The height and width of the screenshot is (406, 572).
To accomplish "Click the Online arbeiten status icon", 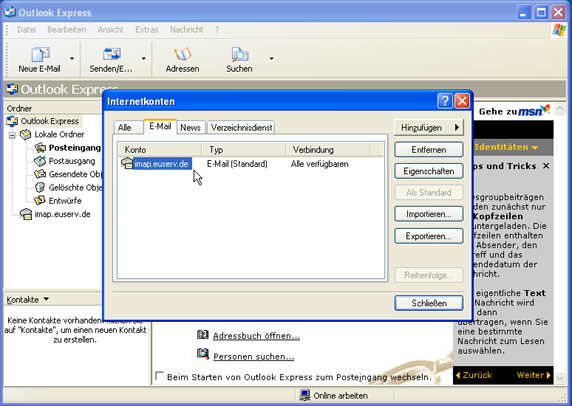I will (305, 395).
